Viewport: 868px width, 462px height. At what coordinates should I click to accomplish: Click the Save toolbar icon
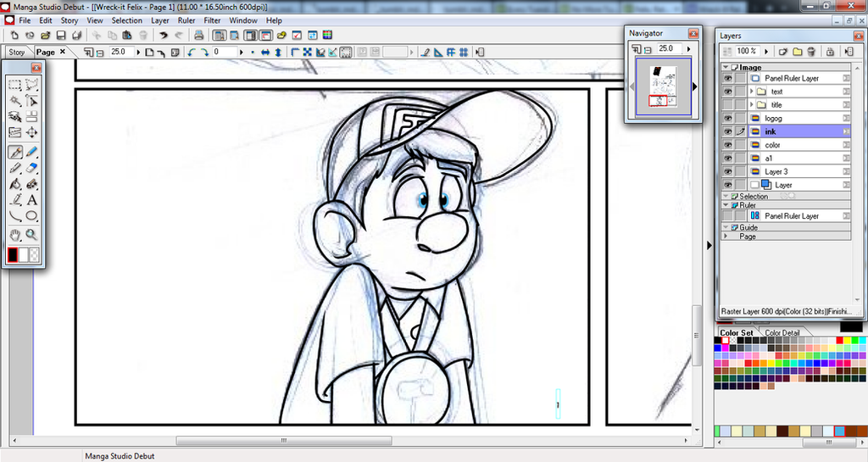(x=61, y=36)
